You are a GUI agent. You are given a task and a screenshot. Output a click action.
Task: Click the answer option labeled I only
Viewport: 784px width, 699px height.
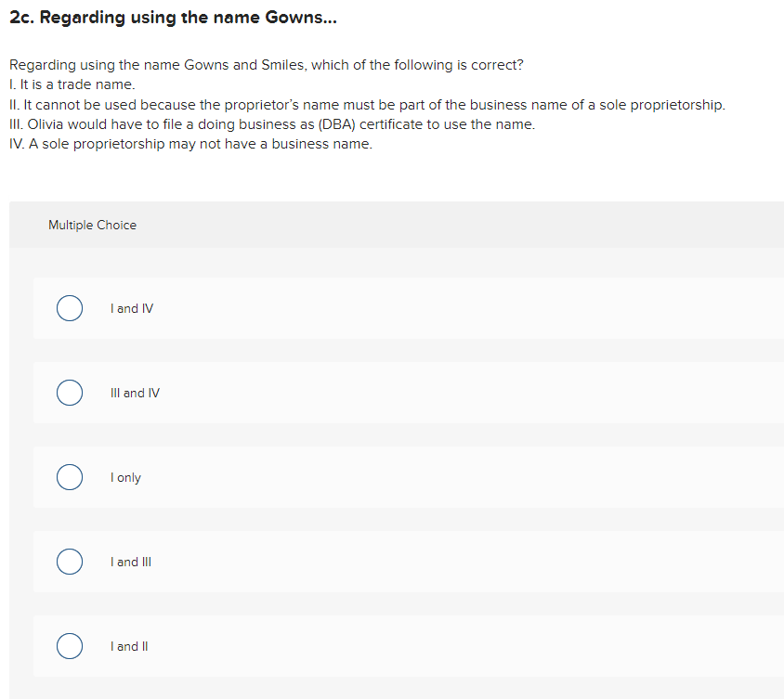pyautogui.click(x=125, y=476)
